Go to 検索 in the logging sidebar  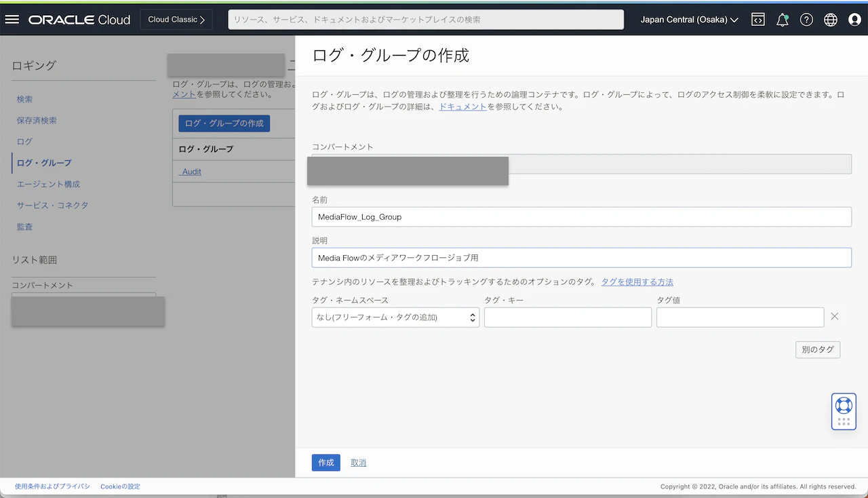pyautogui.click(x=24, y=99)
